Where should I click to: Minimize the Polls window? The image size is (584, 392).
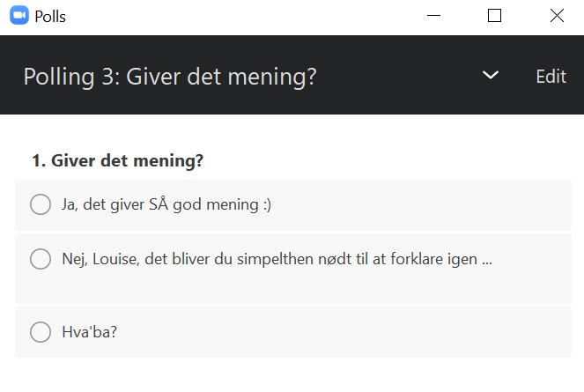pyautogui.click(x=434, y=16)
